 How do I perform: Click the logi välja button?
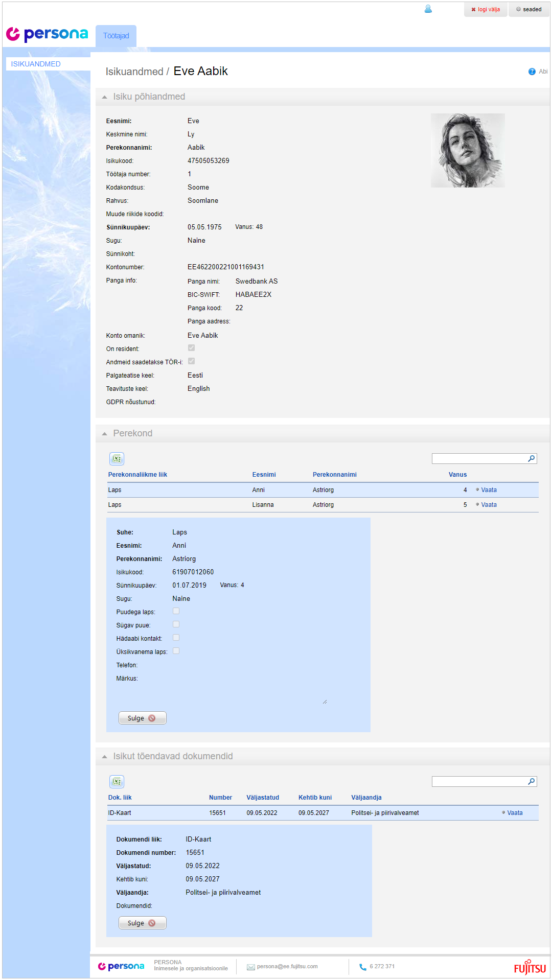[x=486, y=9]
